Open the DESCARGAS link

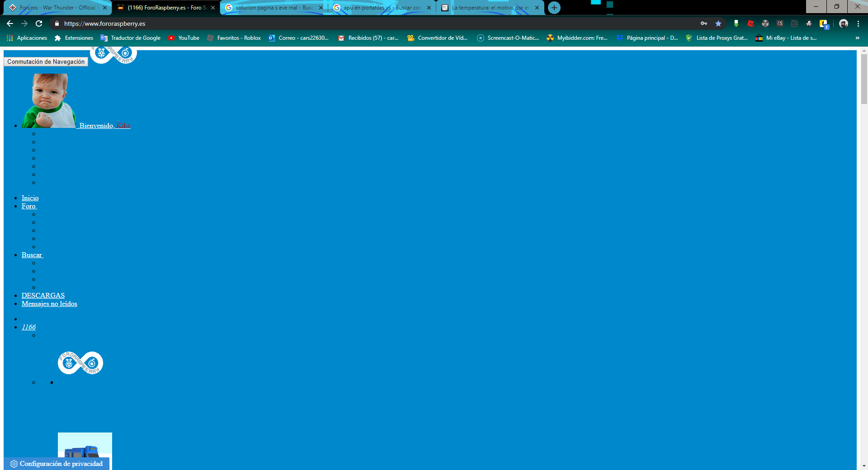click(x=43, y=296)
